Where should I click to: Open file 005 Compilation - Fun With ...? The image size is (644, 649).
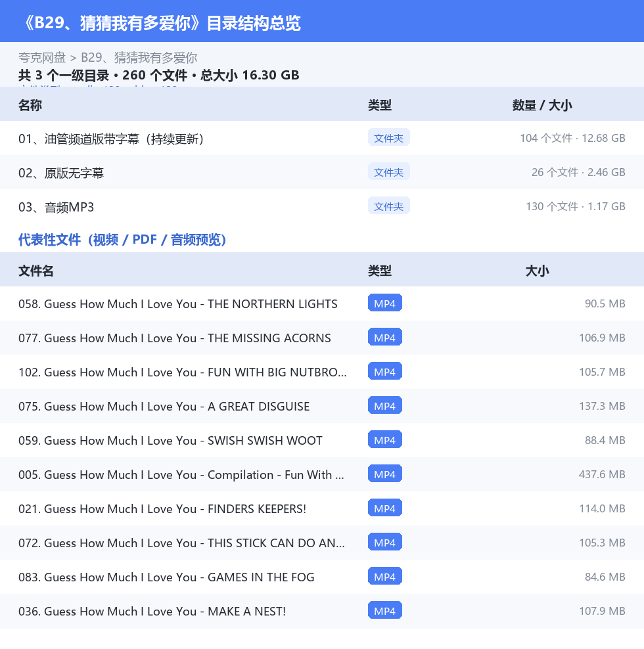point(181,475)
